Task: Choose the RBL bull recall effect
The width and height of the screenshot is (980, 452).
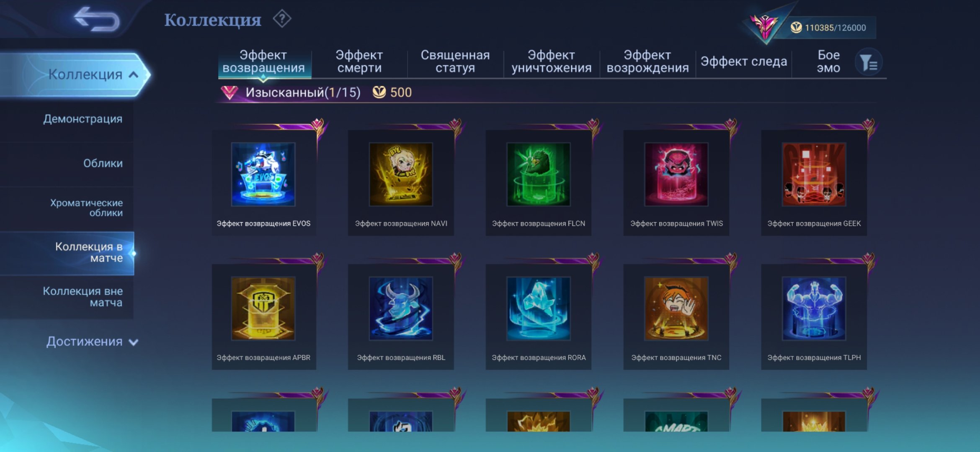Action: (401, 308)
